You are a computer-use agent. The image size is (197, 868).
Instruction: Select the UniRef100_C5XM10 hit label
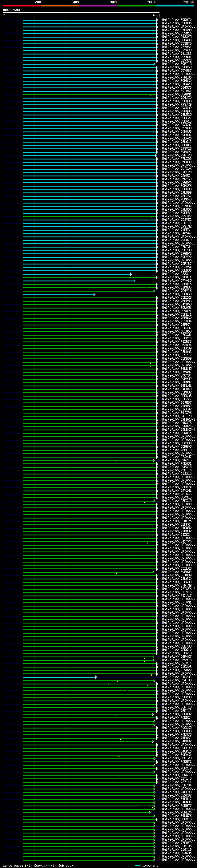coord(176,33)
